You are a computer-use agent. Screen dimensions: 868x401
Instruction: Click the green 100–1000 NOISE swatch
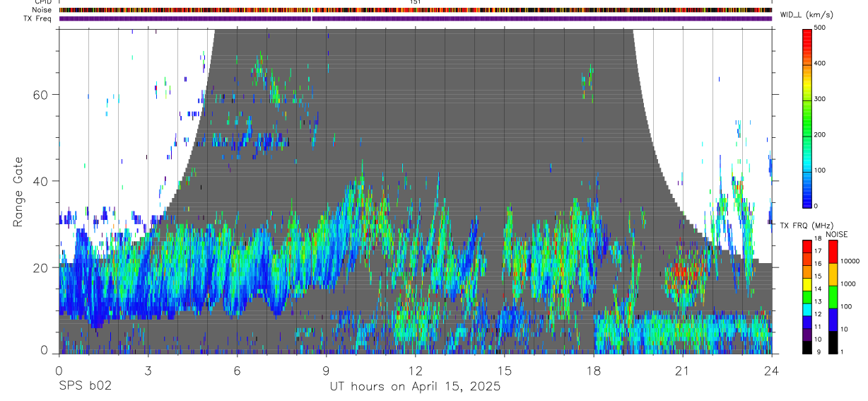(833, 296)
